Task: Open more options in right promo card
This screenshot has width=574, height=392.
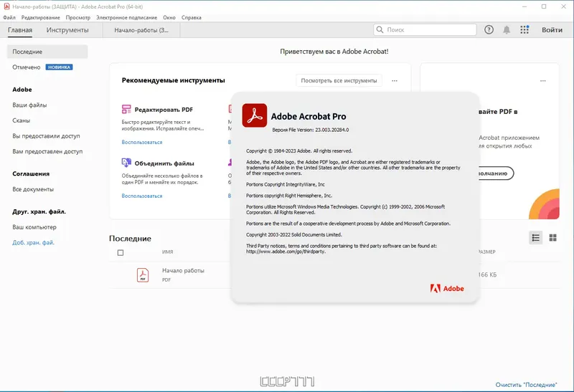Action: click(x=543, y=80)
